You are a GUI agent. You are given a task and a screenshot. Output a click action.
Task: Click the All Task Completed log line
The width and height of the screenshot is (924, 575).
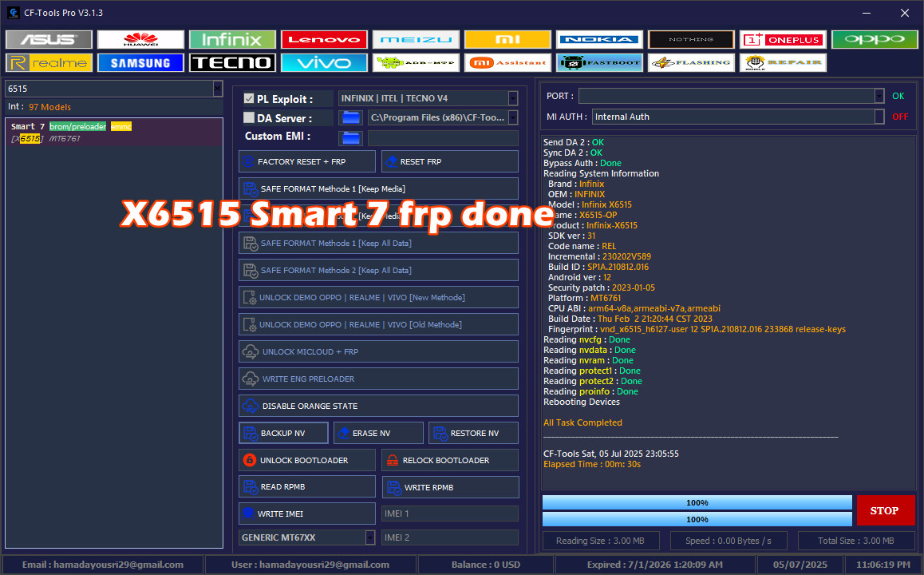[x=582, y=422]
